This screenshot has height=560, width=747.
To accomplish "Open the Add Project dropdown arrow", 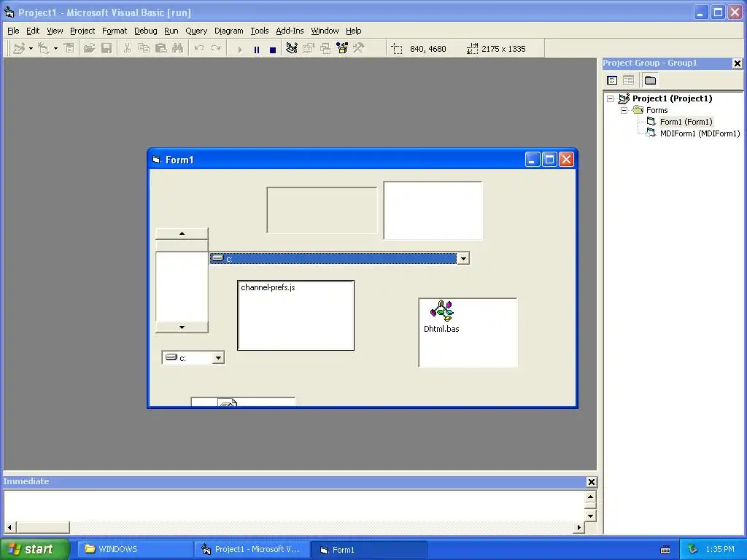I will [x=31, y=48].
